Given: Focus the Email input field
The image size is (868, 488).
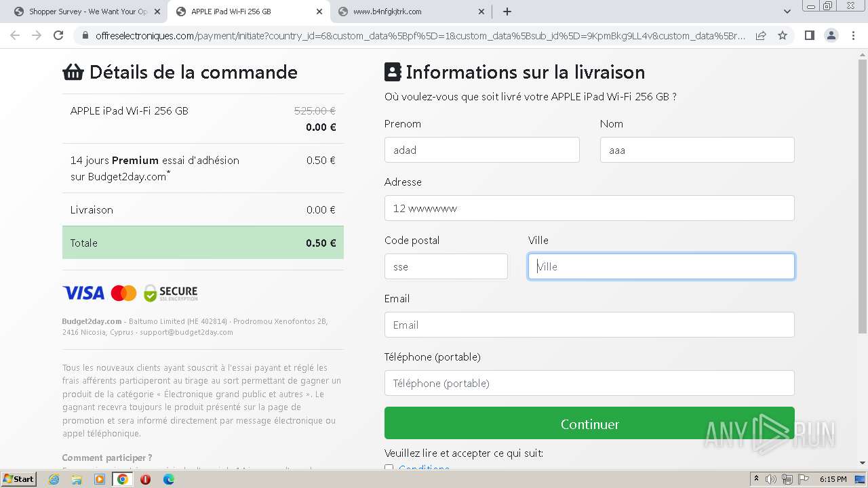Looking at the screenshot, I should click(589, 325).
